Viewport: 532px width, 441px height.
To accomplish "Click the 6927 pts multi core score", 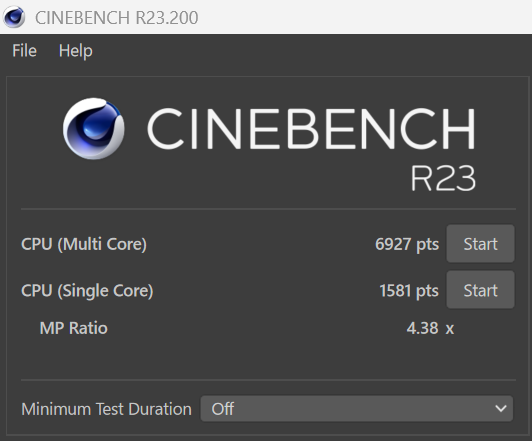I will pos(407,244).
